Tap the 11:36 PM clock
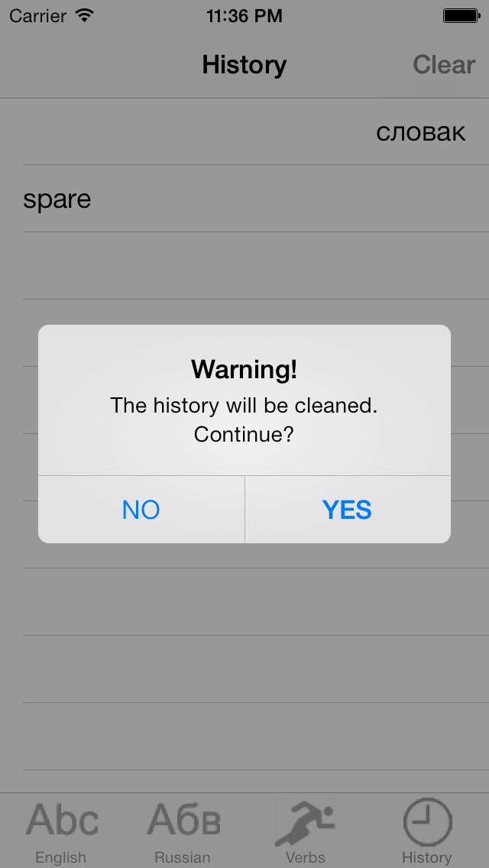The height and width of the screenshot is (868, 489). (x=244, y=16)
